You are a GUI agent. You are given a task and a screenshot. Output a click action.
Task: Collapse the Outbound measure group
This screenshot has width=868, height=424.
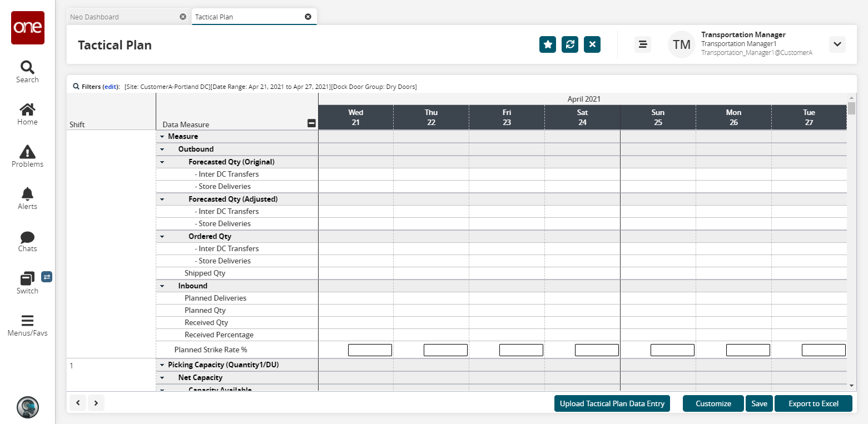162,149
